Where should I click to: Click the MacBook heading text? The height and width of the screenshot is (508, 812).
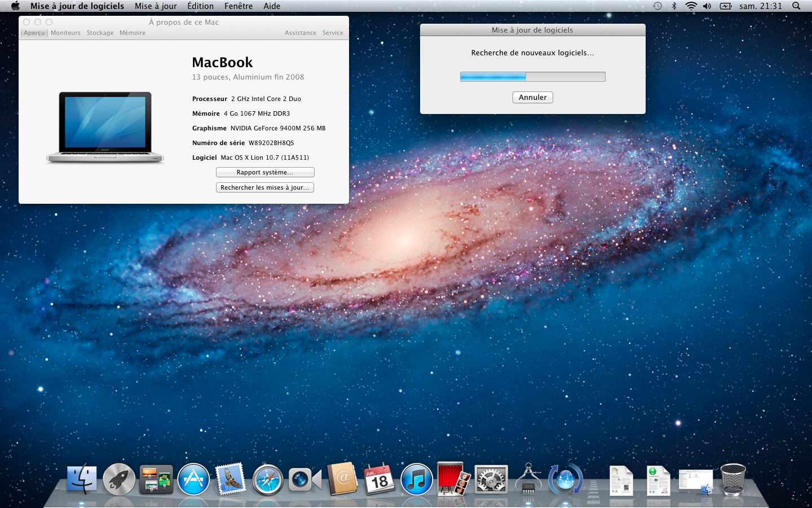222,62
